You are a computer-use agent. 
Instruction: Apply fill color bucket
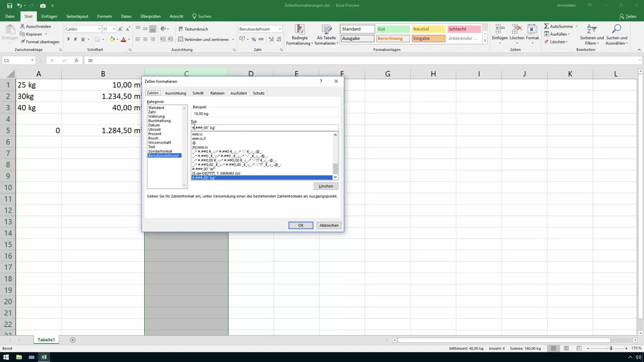pos(112,39)
